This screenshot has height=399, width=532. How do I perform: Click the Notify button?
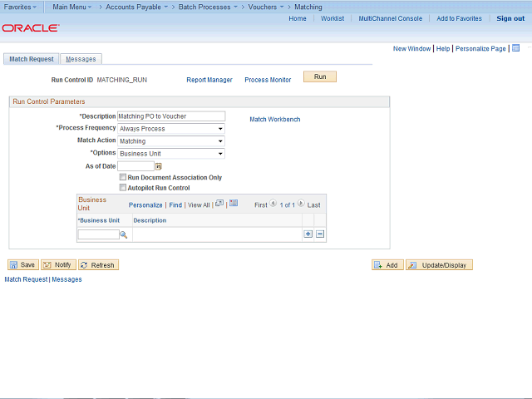pyautogui.click(x=58, y=264)
